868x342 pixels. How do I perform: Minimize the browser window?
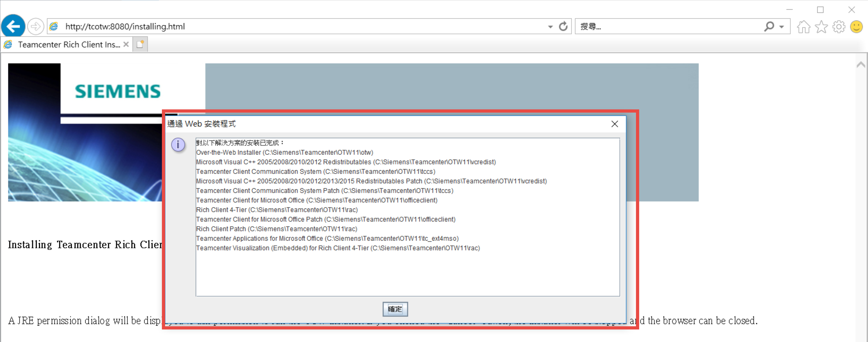pos(789,9)
